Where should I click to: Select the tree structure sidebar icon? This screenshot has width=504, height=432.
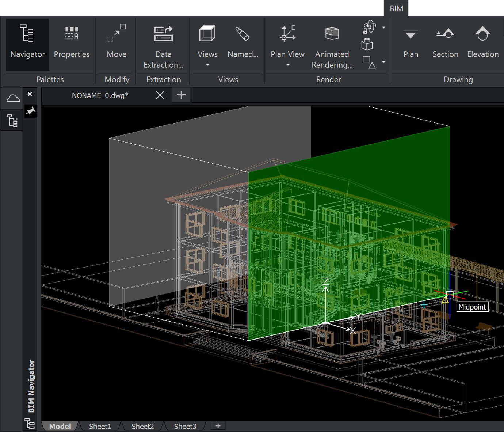tap(12, 120)
